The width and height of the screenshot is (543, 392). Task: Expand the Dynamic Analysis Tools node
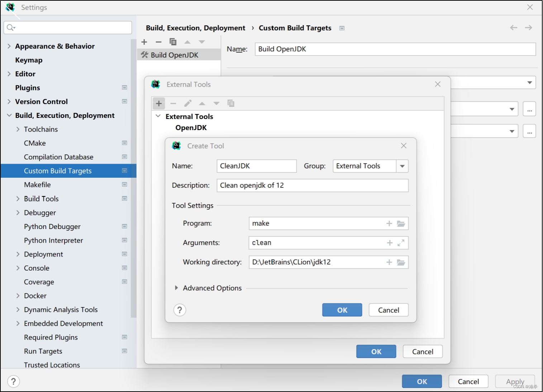(x=18, y=310)
